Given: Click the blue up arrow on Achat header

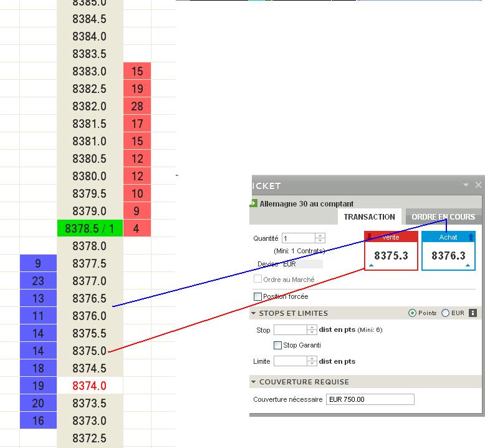Looking at the screenshot, I should click(471, 237).
